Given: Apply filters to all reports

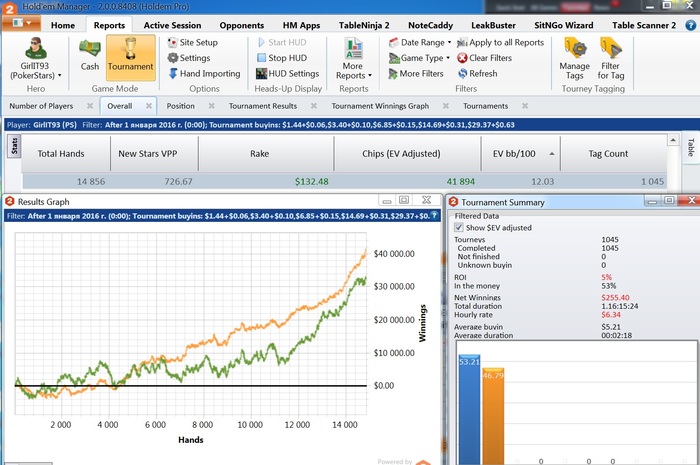Looking at the screenshot, I should pos(500,42).
